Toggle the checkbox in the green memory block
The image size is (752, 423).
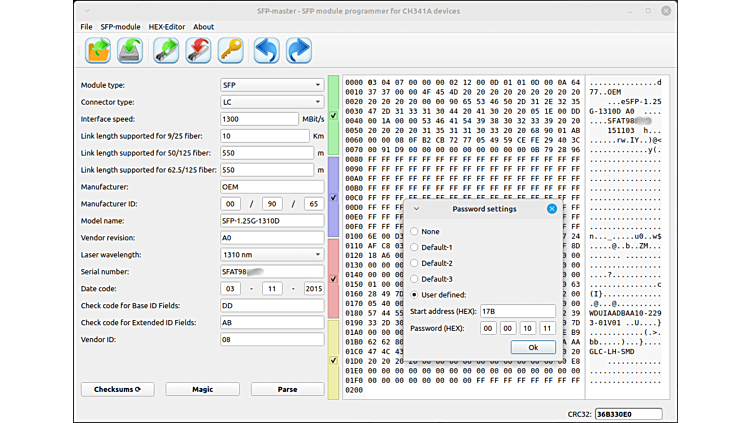pos(334,116)
